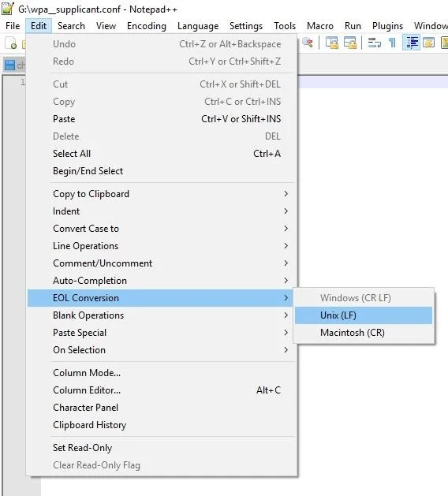The image size is (448, 496).
Task: Click the blue save icon on document tab
Action: click(9, 65)
